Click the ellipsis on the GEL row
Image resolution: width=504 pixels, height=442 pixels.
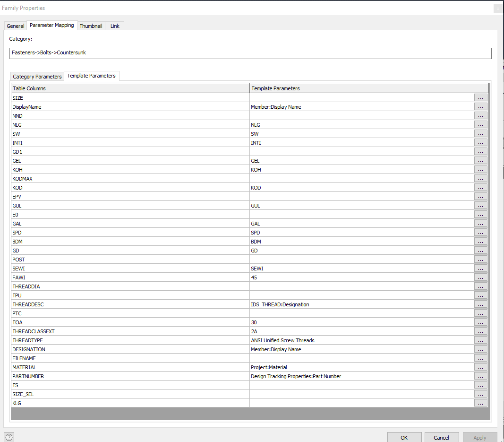(480, 160)
